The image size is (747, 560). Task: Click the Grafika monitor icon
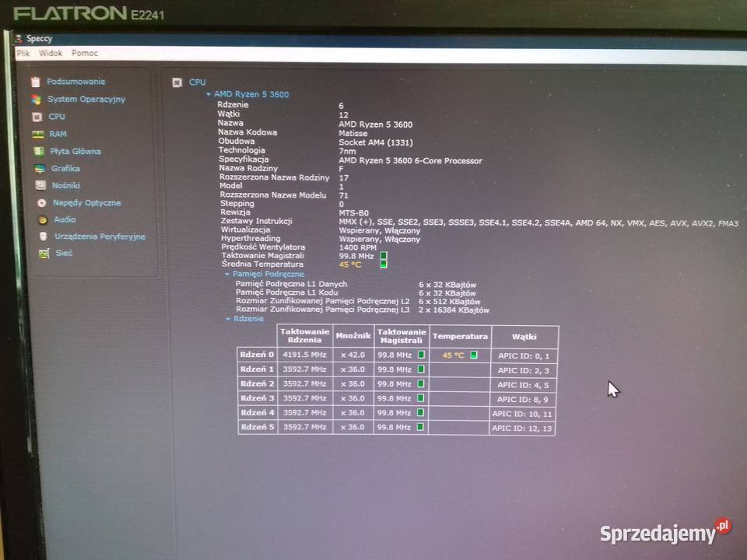(40, 169)
